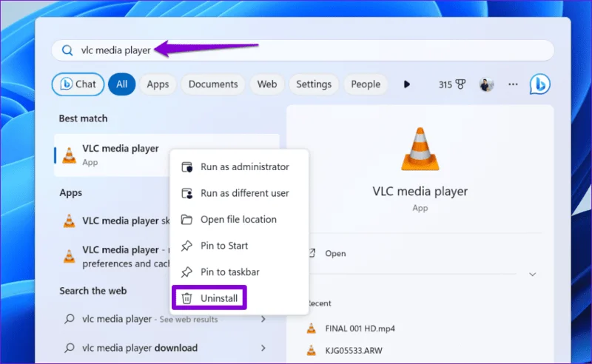The width and height of the screenshot is (592, 364).
Task: Click the pin icon beside Pin to Start
Action: coord(186,246)
